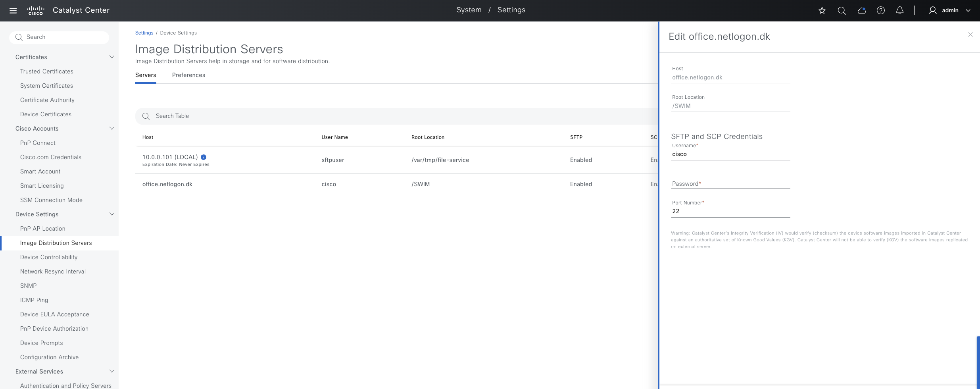Collapse the Device Settings section
980x389 pixels.
(x=112, y=214)
